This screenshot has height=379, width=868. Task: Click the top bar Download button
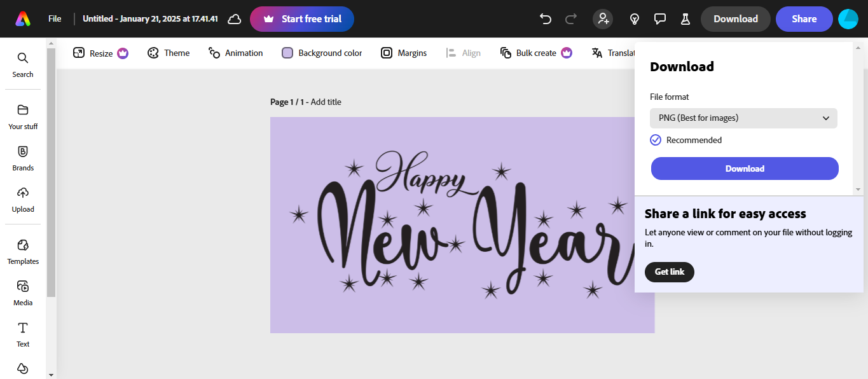(736, 19)
